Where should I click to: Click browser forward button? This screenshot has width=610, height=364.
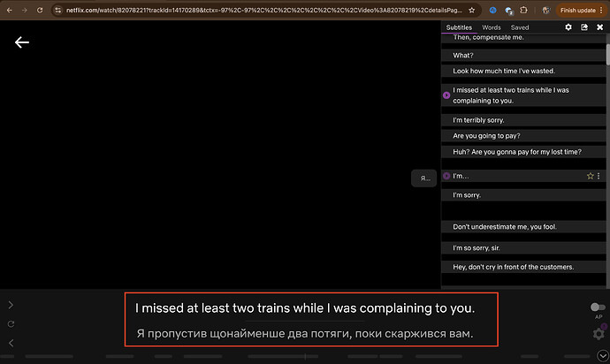(25, 10)
